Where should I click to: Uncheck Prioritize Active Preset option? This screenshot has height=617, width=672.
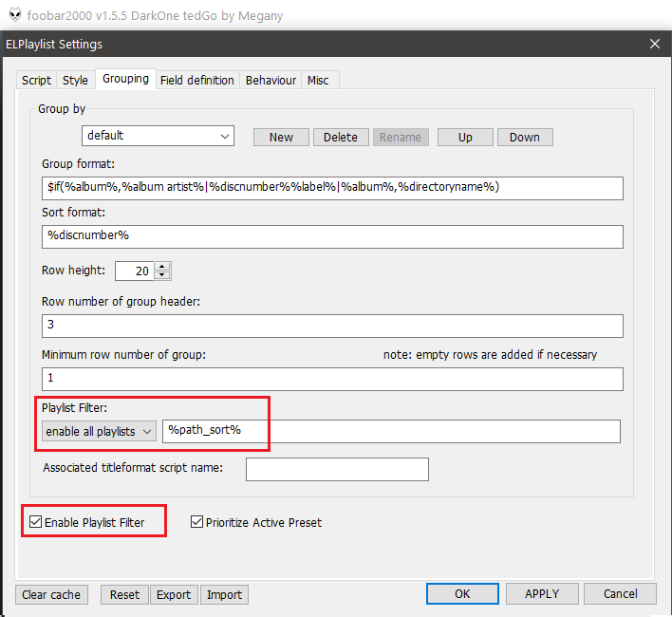[x=197, y=522]
